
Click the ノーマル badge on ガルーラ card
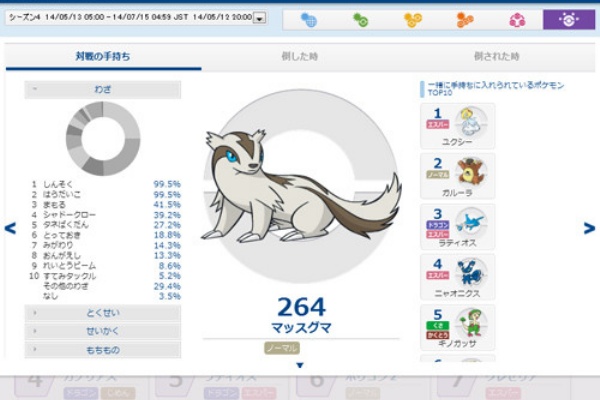pyautogui.click(x=438, y=175)
